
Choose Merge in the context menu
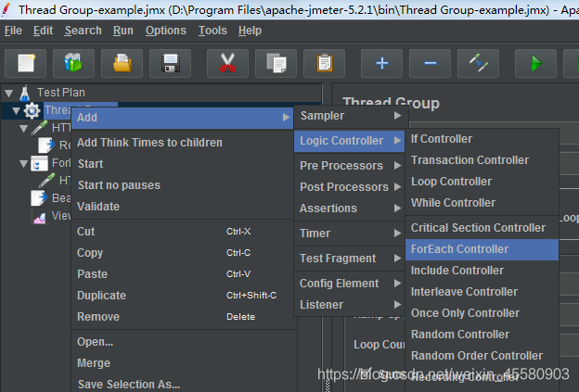[184, 363]
